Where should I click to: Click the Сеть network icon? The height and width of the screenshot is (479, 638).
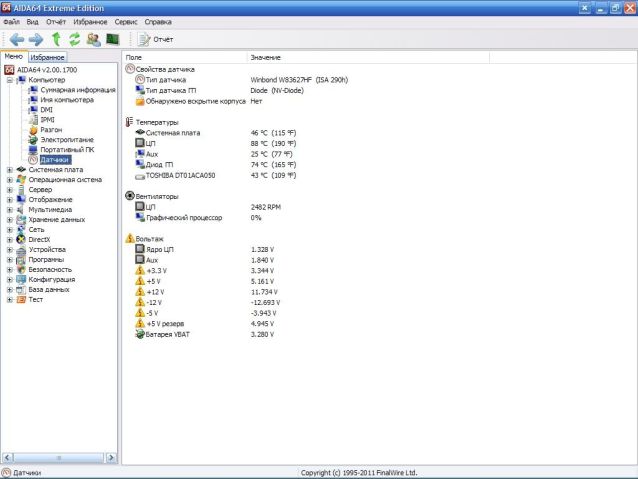pos(21,230)
